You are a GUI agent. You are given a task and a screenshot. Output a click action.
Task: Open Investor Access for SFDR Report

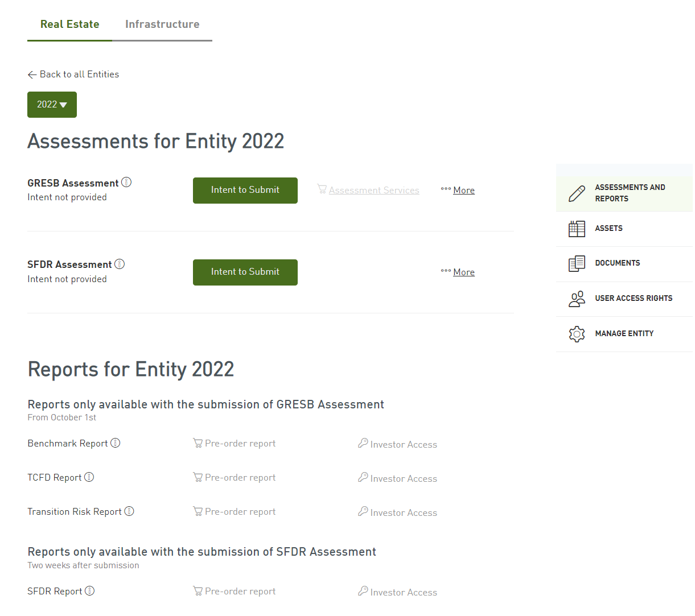[404, 593]
